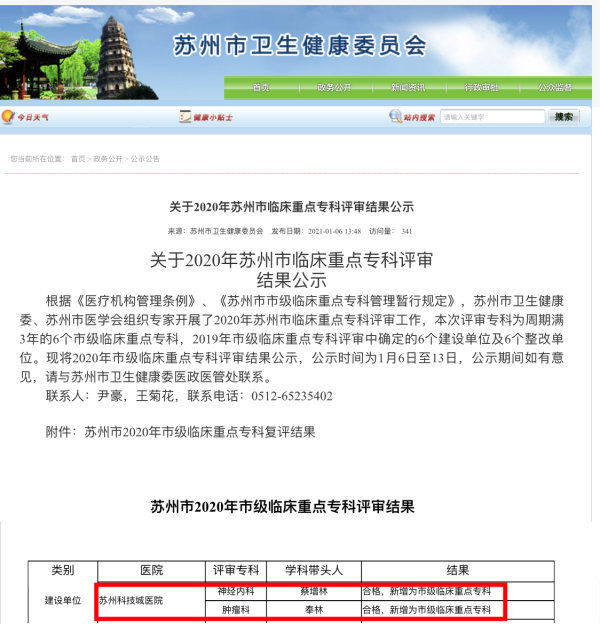The width and height of the screenshot is (600, 624).
Task: Open the 新闻资讯 navigation menu
Action: (408, 87)
